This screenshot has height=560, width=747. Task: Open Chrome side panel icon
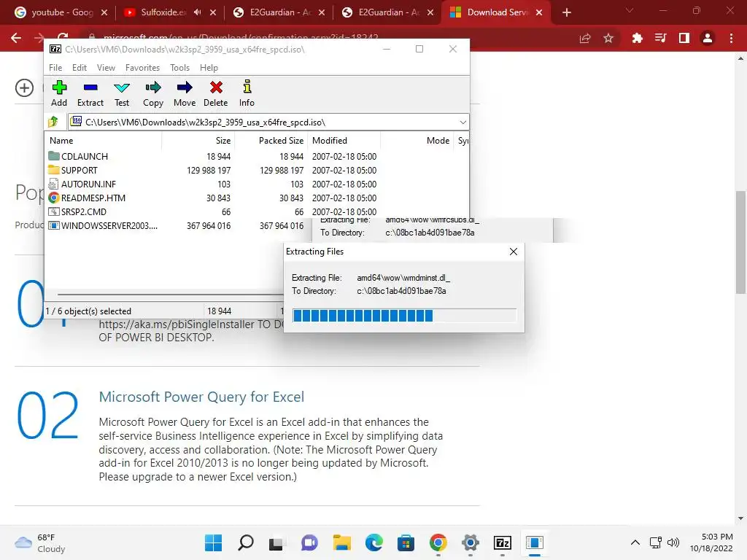pyautogui.click(x=684, y=38)
